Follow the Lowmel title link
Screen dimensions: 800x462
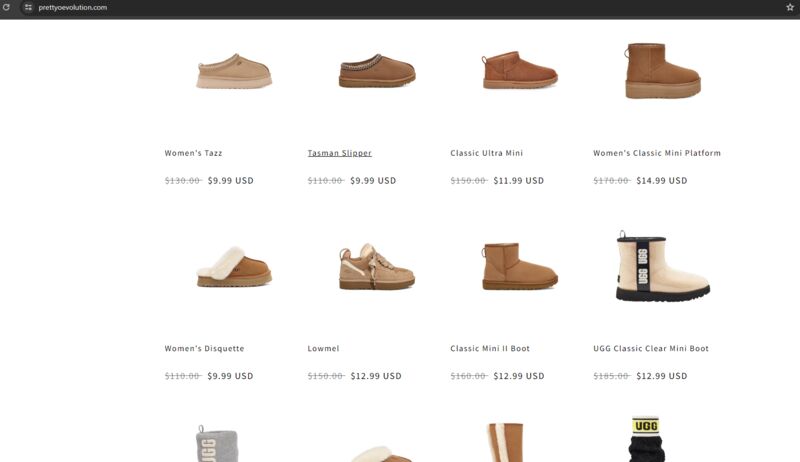[x=323, y=348]
